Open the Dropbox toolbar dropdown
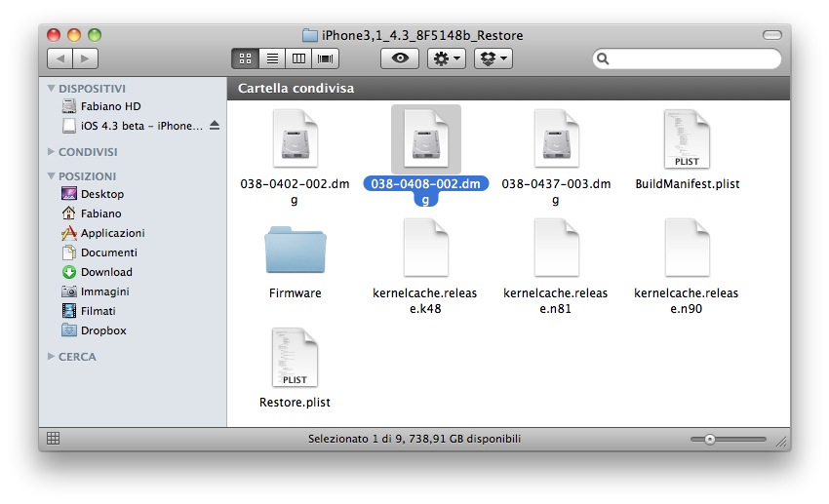Viewport: 829px width, 504px height. tap(493, 58)
